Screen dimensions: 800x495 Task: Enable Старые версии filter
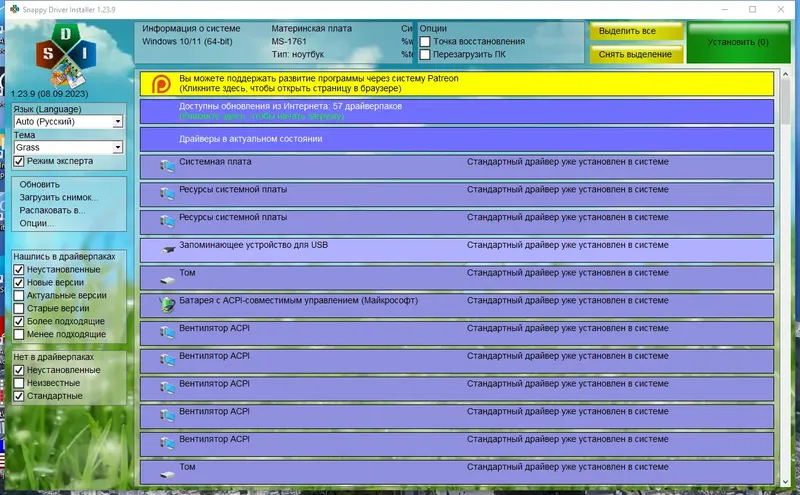[19, 308]
